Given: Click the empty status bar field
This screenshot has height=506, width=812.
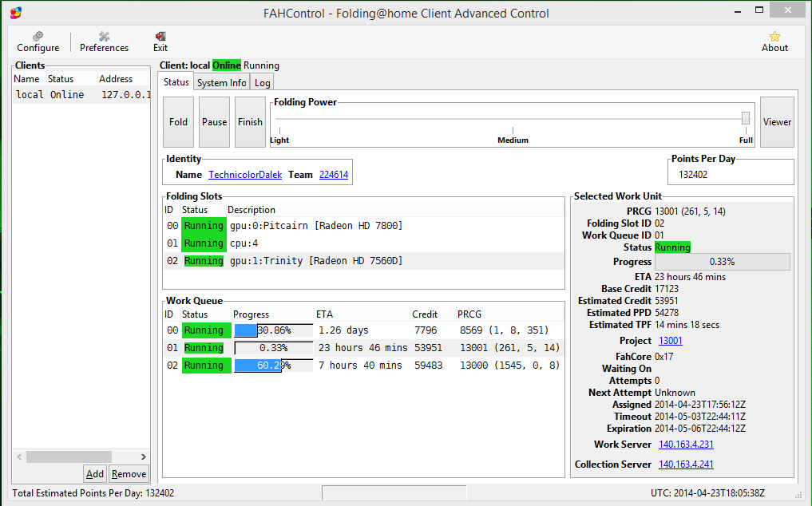Looking at the screenshot, I should coord(394,493).
